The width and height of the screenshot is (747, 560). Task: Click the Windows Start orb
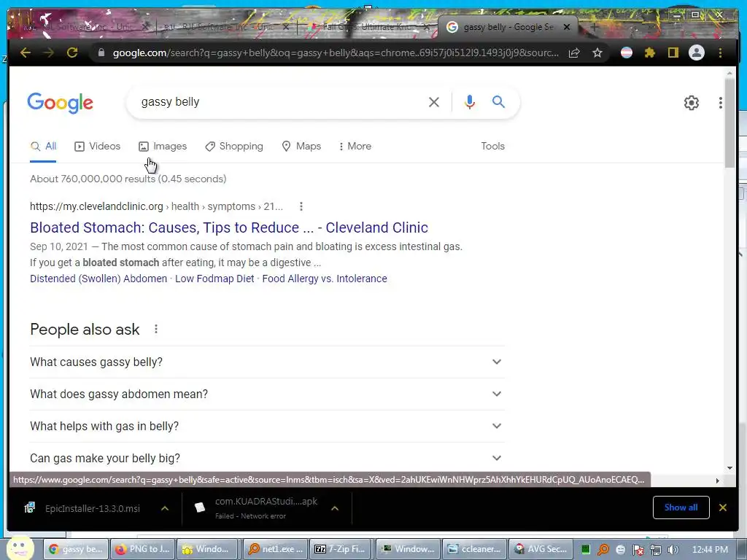(x=20, y=548)
